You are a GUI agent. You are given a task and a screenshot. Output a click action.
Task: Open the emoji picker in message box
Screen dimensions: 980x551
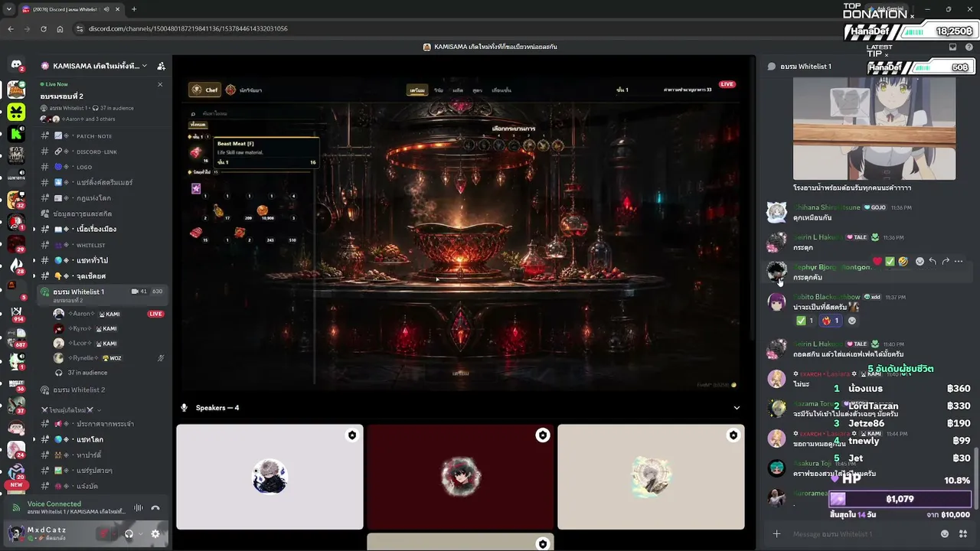(x=945, y=534)
